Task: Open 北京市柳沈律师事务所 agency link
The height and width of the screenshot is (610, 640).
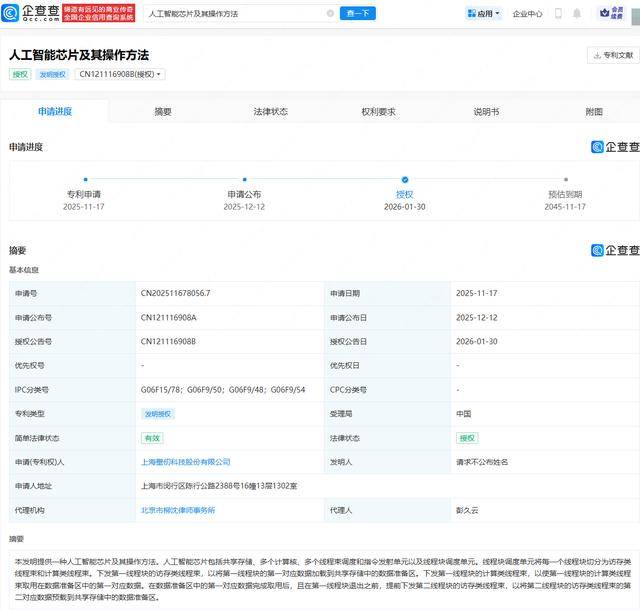Action: tap(178, 510)
